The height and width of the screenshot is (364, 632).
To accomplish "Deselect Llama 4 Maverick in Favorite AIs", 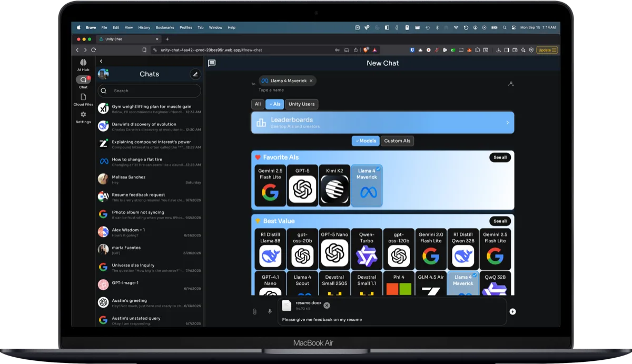I will coord(367,185).
